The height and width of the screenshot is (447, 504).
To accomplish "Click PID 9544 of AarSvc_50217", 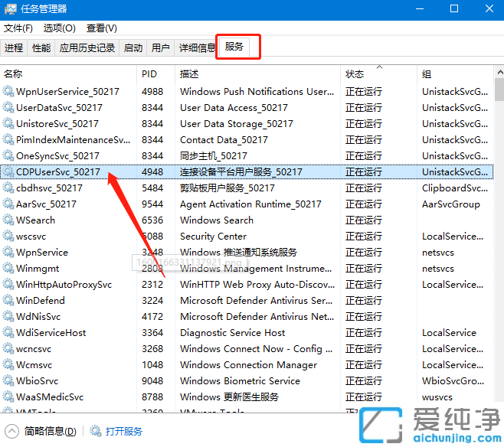I will tap(152, 204).
